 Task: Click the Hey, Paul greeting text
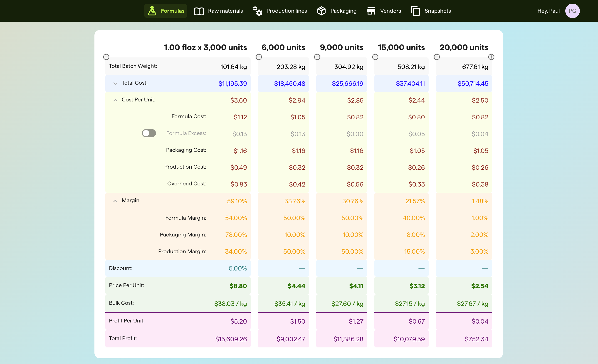point(548,11)
